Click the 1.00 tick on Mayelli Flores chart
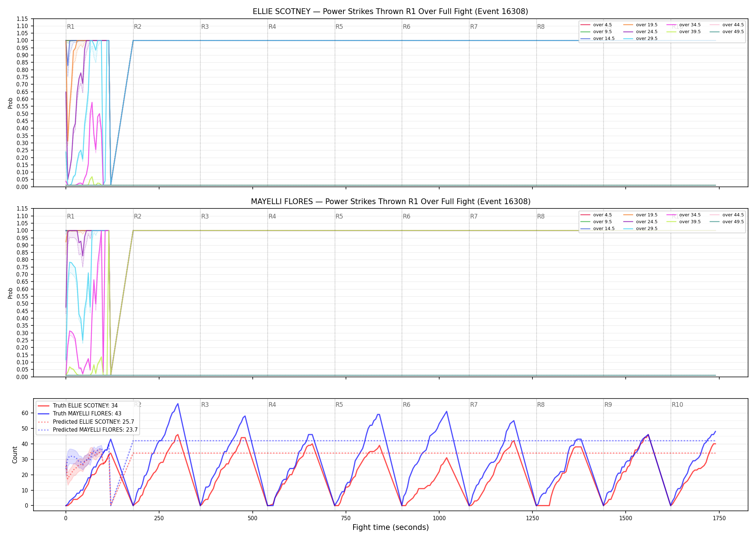This screenshot has height=540, width=756. click(x=22, y=230)
